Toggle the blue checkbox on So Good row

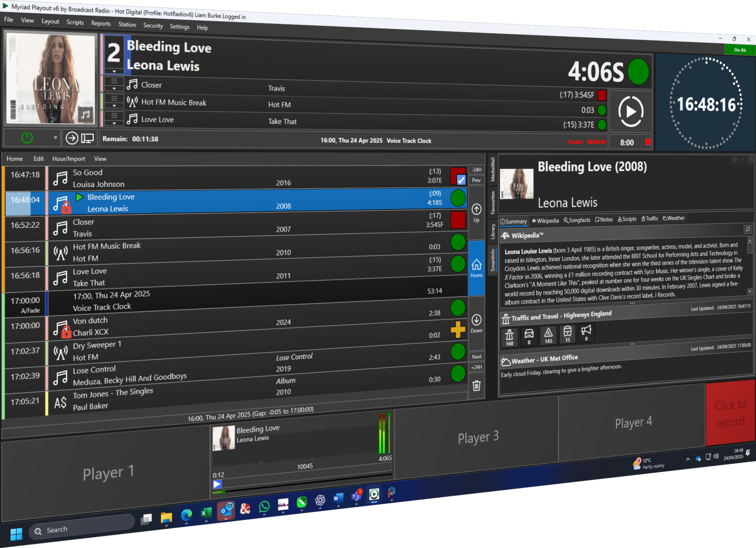click(x=461, y=180)
